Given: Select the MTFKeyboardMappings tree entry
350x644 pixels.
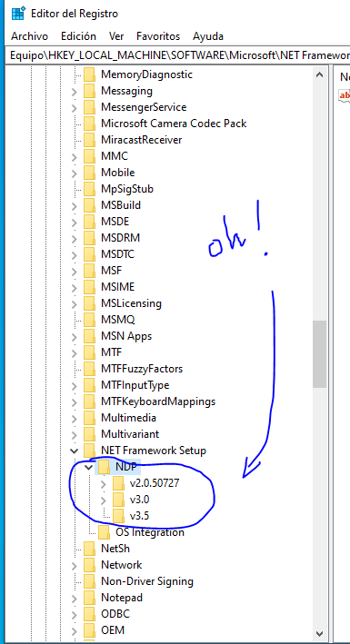Looking at the screenshot, I should [x=158, y=401].
